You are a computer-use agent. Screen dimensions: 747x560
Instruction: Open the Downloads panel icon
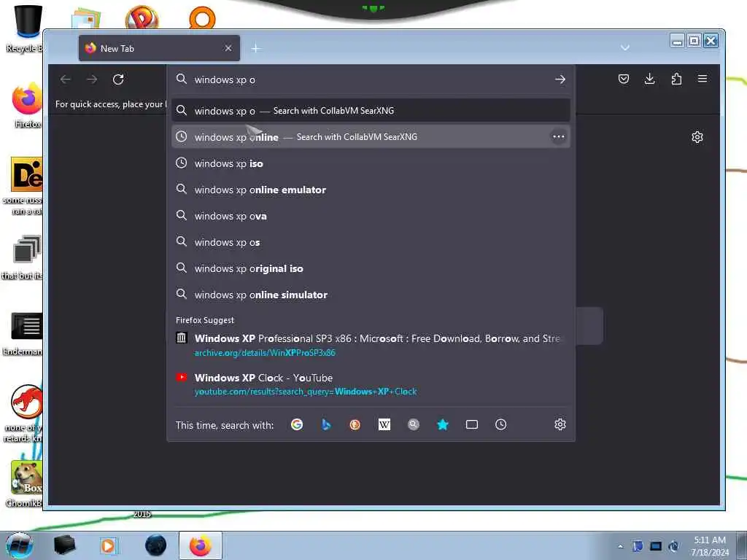(649, 79)
